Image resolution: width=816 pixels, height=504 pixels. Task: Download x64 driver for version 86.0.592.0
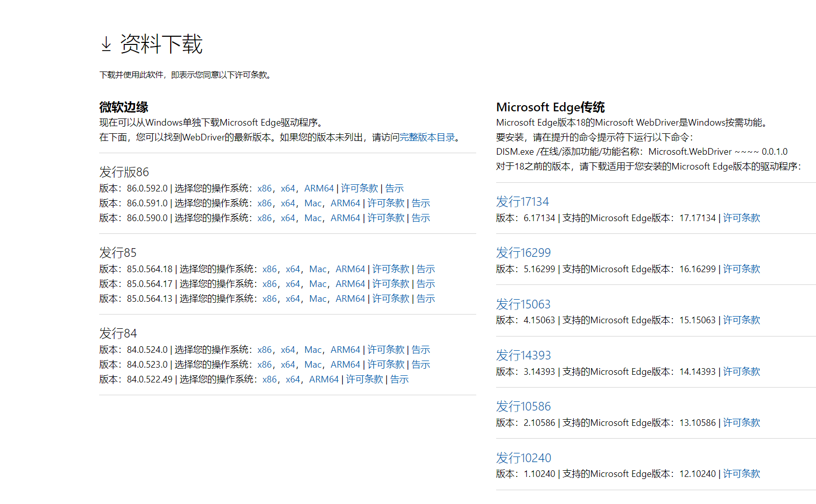(288, 188)
